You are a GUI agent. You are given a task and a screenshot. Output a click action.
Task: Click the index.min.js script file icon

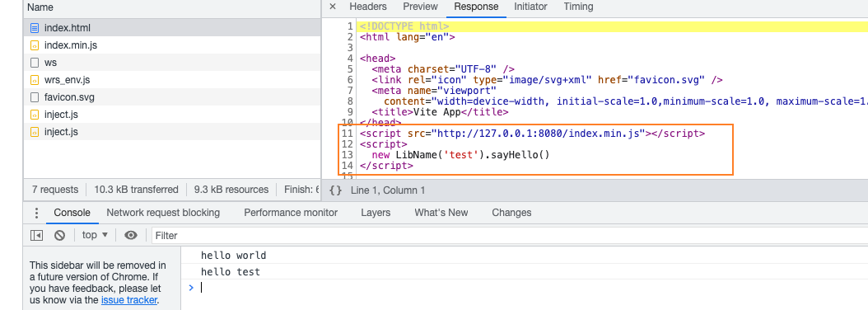tap(35, 45)
